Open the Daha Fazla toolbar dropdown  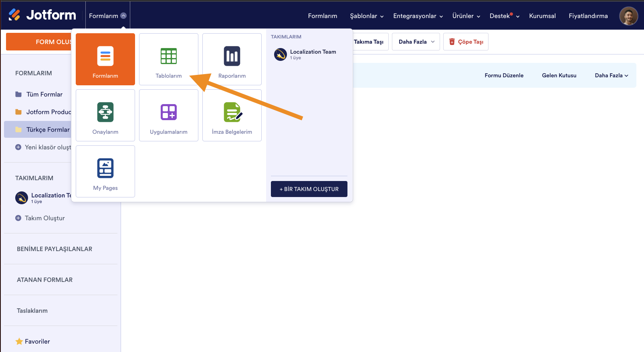[416, 42]
